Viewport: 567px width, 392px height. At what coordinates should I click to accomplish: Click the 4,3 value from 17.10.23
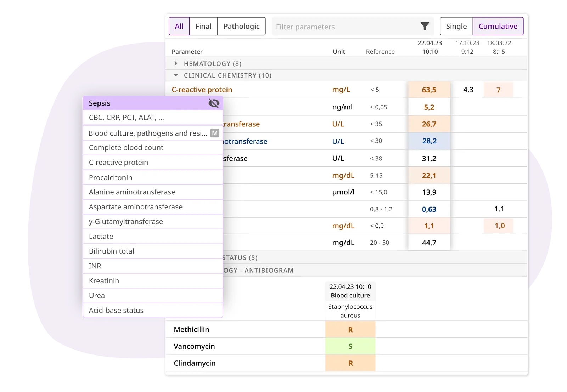pos(468,90)
